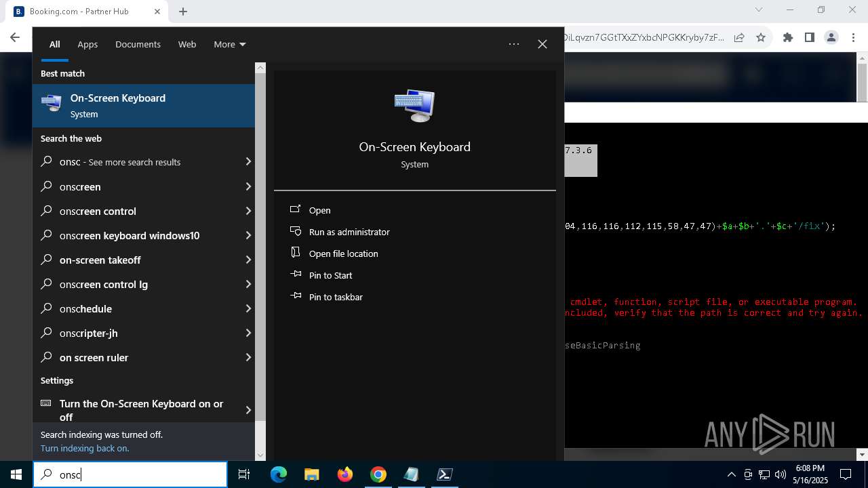
Task: Click the taskbar search box containing 'onsc'
Action: [x=130, y=474]
